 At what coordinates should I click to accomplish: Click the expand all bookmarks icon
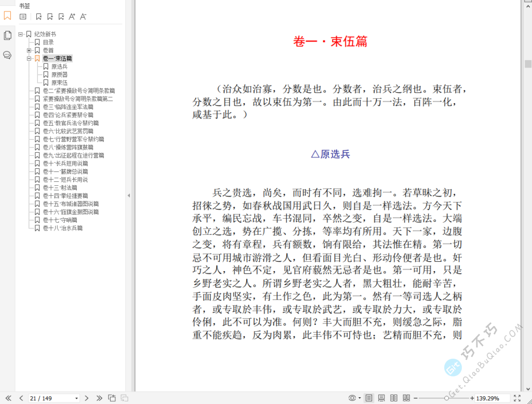pyautogui.click(x=62, y=17)
